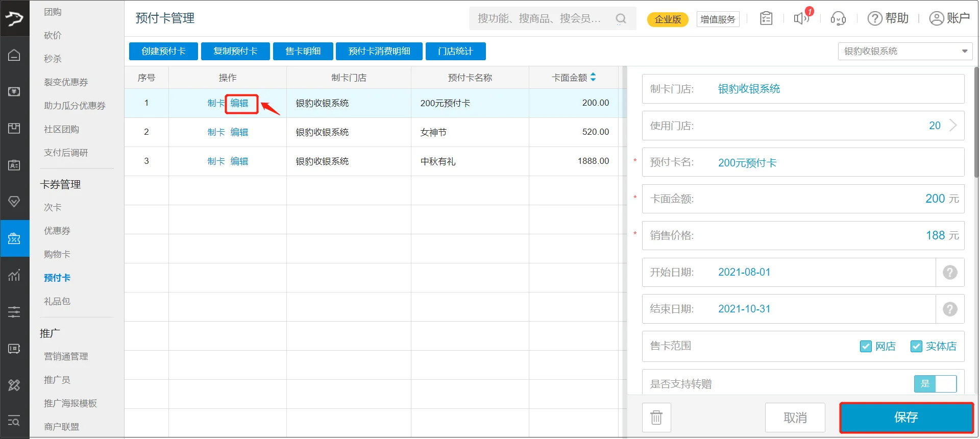The width and height of the screenshot is (980, 439).
Task: Click the 创建预付卡 button
Action: pyautogui.click(x=163, y=51)
